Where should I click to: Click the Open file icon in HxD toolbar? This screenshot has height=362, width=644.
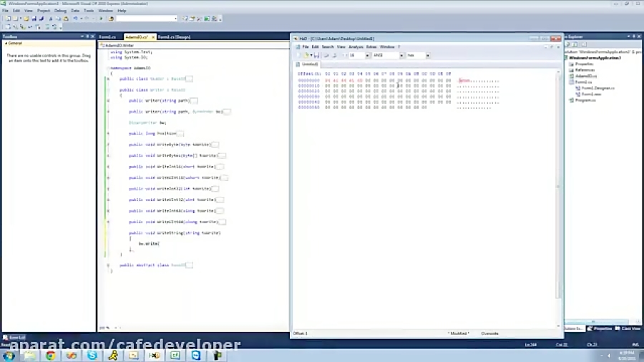point(306,55)
